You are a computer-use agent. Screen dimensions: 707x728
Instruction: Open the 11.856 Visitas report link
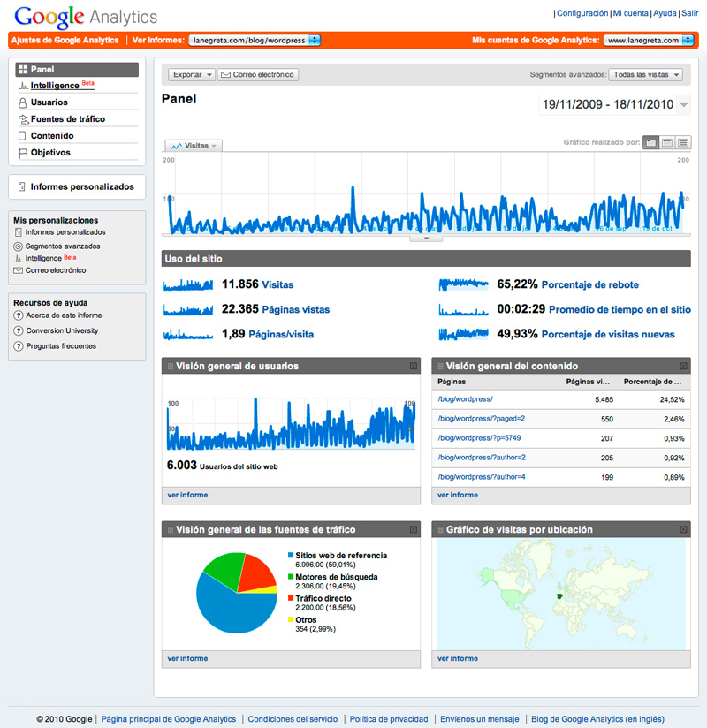tap(277, 284)
